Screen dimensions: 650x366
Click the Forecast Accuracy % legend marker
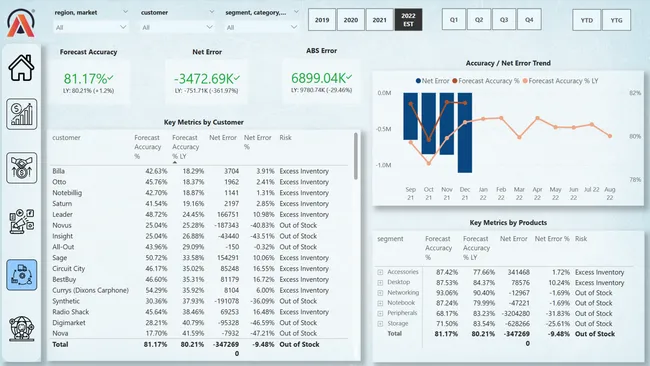click(455, 81)
